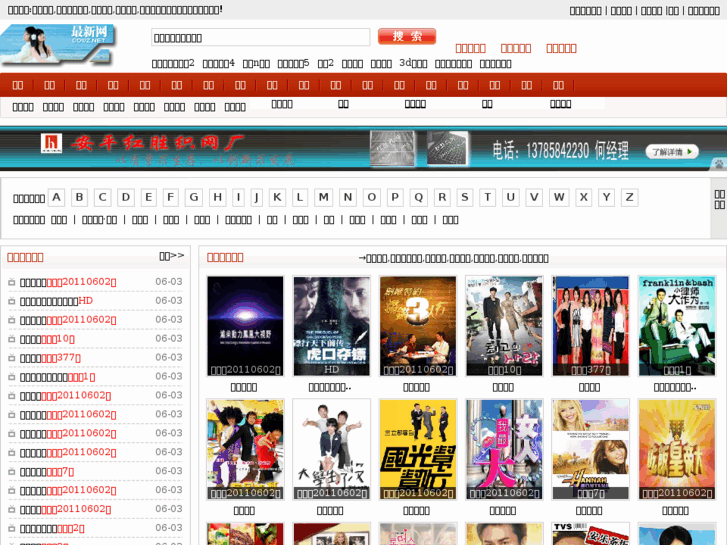
Task: Click the red 搜索 search button
Action: (x=407, y=36)
